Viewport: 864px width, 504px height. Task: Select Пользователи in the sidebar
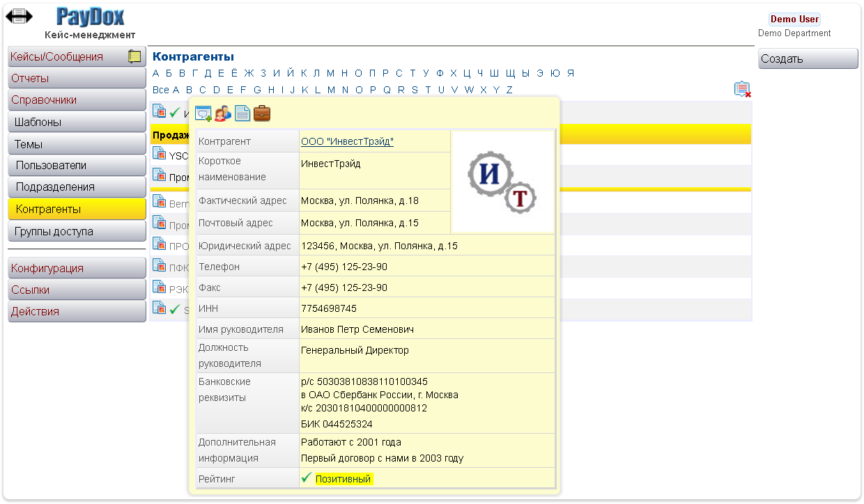tap(77, 166)
